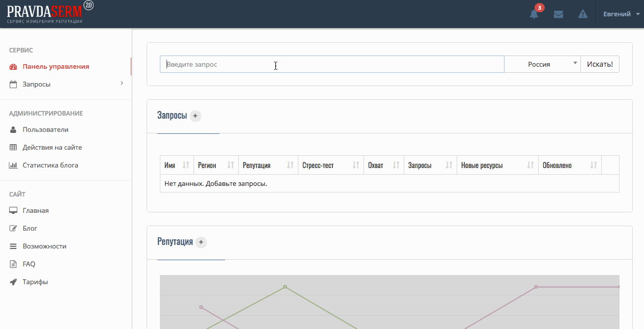Open the Тарифы link in sidebar
The height and width of the screenshot is (329, 644).
pos(35,282)
